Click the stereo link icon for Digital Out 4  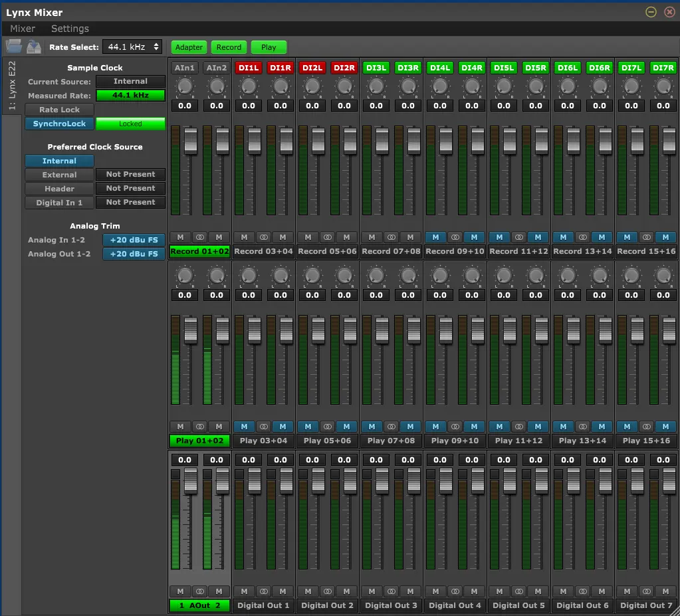(x=455, y=591)
